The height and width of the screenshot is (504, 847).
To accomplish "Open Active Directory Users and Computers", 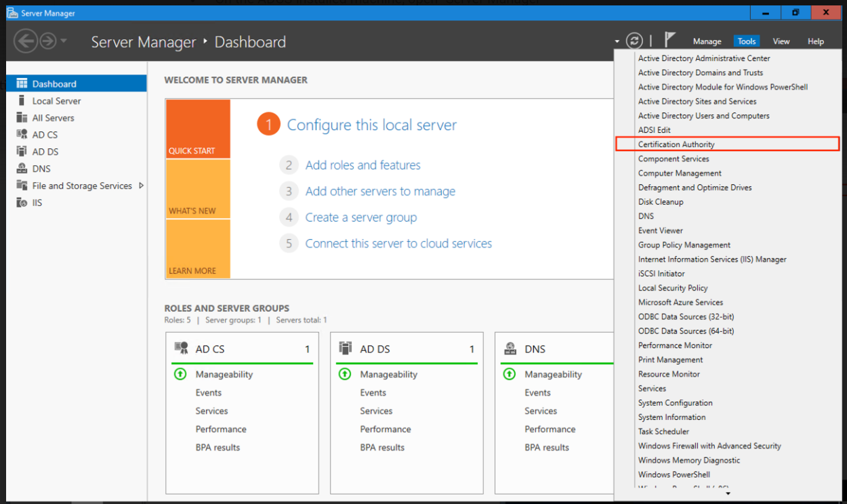I will pos(704,116).
